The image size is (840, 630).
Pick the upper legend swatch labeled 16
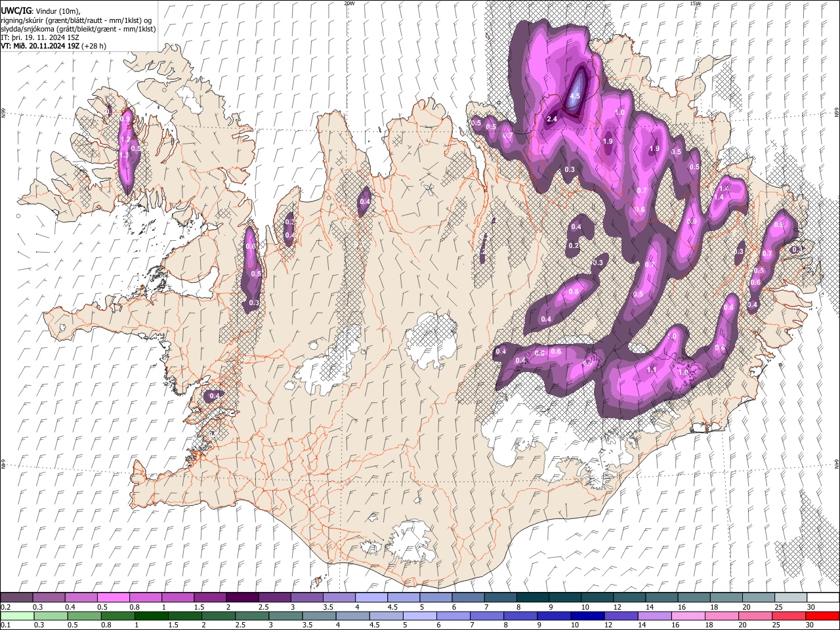tap(694, 598)
